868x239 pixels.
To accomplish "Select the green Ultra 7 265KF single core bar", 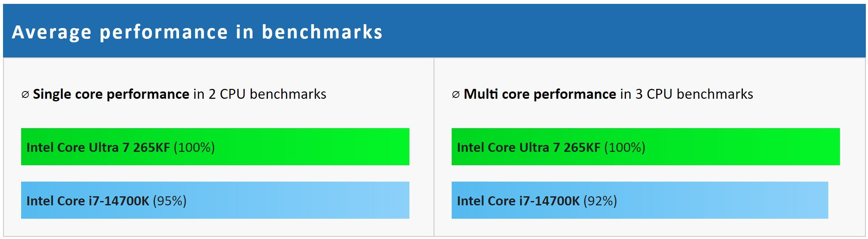I will 215,147.
